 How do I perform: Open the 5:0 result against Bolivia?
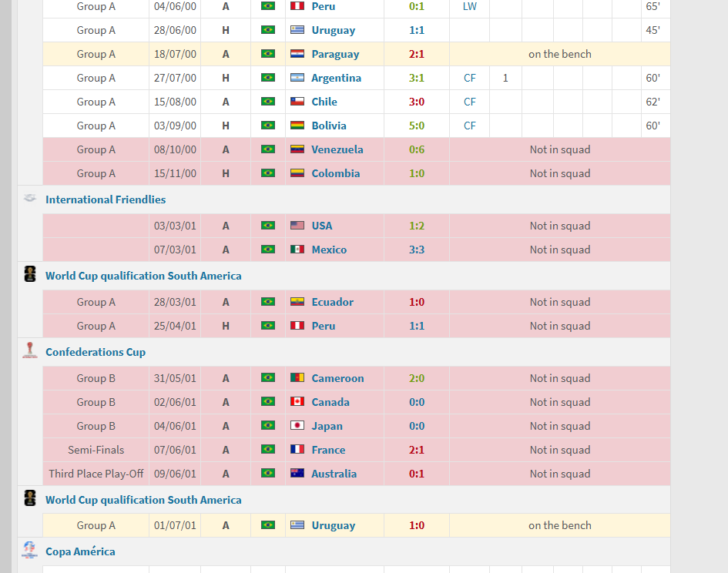[x=417, y=126]
